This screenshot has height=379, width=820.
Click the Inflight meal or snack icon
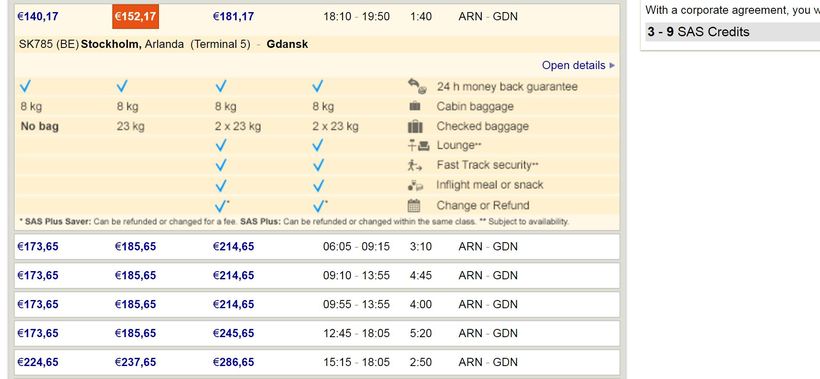click(x=416, y=185)
